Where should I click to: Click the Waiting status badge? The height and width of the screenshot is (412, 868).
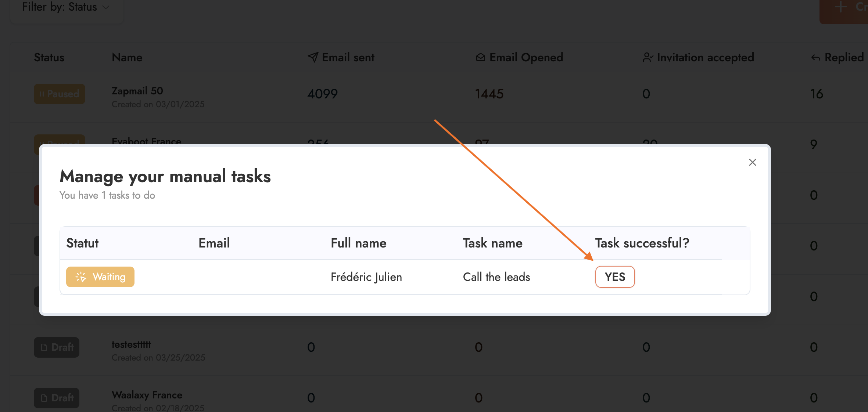100,277
